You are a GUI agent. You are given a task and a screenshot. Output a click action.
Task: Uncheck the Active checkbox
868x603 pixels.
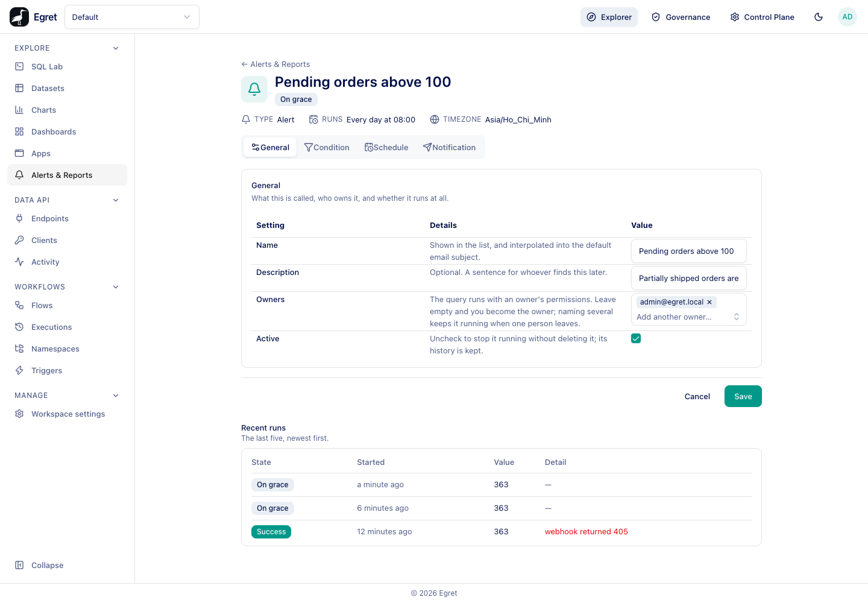click(x=636, y=338)
